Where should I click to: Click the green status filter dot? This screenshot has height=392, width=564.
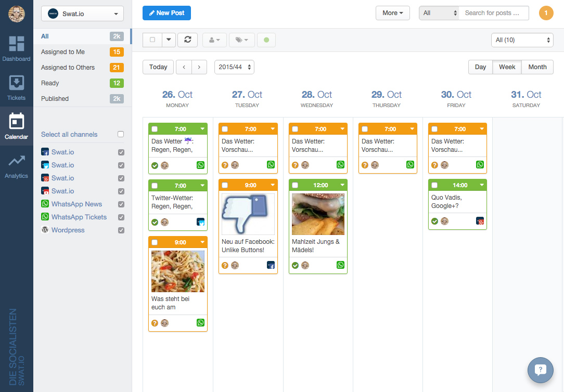[x=266, y=40]
